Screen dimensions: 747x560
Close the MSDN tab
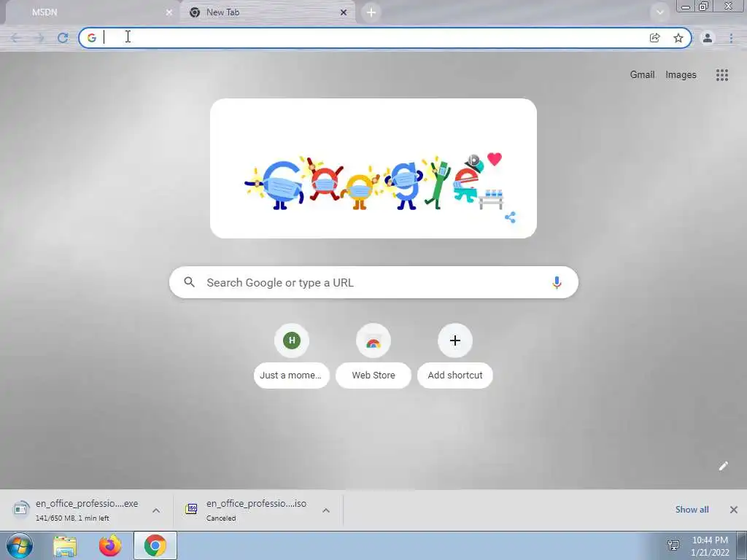169,12
